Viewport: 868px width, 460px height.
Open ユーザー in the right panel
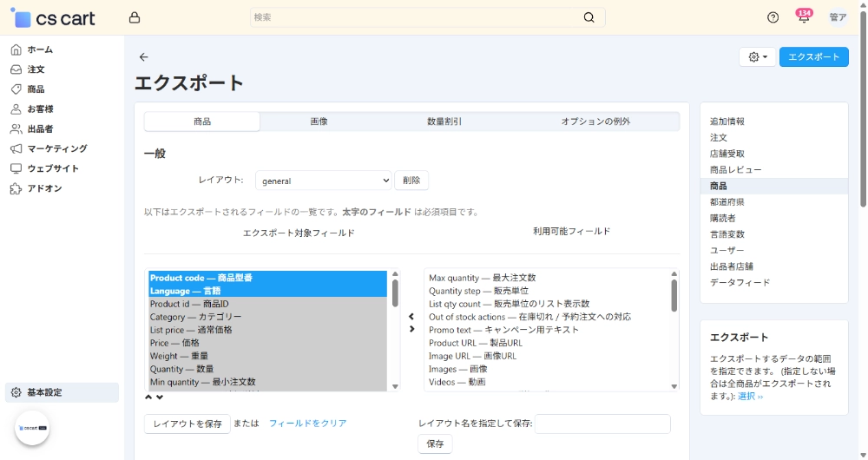pyautogui.click(x=727, y=250)
